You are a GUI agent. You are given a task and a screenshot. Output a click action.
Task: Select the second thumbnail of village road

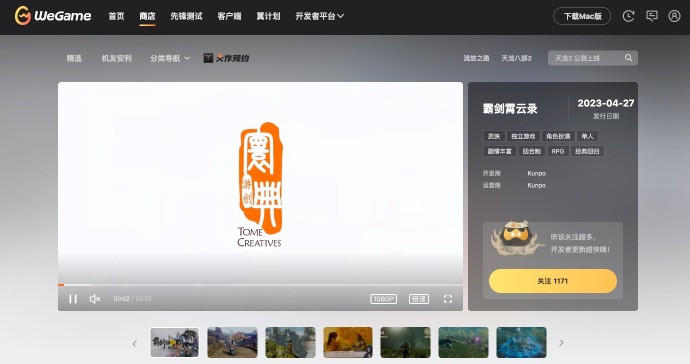tap(232, 342)
